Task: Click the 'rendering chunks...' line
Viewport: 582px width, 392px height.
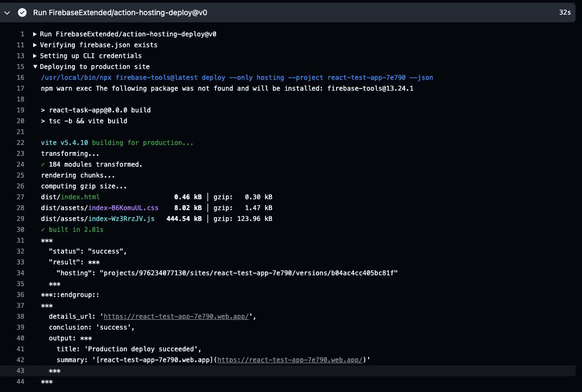Action: pyautogui.click(x=78, y=175)
